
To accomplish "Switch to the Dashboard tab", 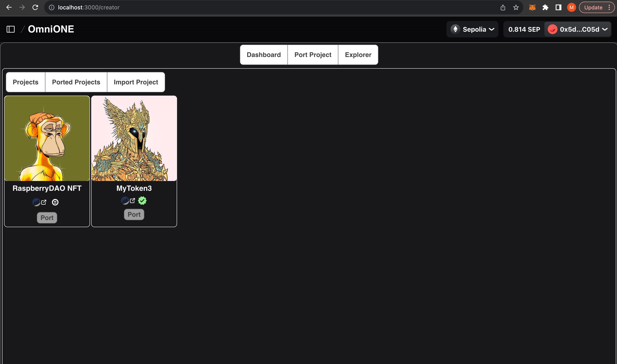I will click(264, 55).
